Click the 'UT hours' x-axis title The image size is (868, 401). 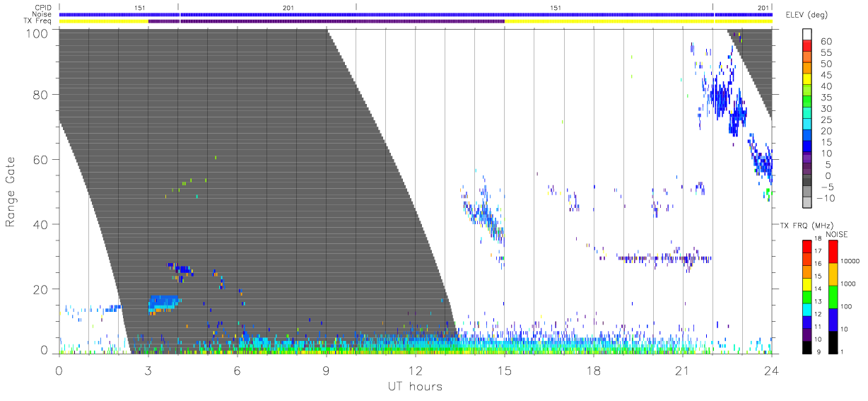(414, 386)
